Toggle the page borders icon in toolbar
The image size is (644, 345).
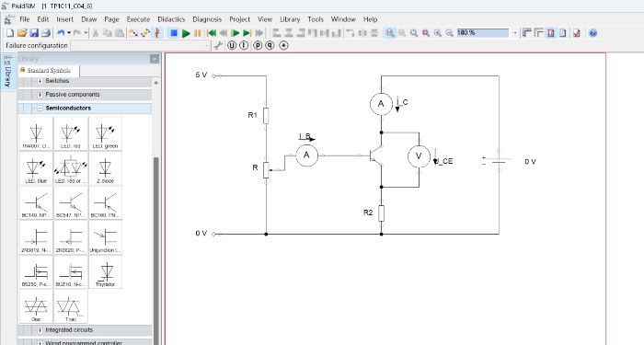551,33
